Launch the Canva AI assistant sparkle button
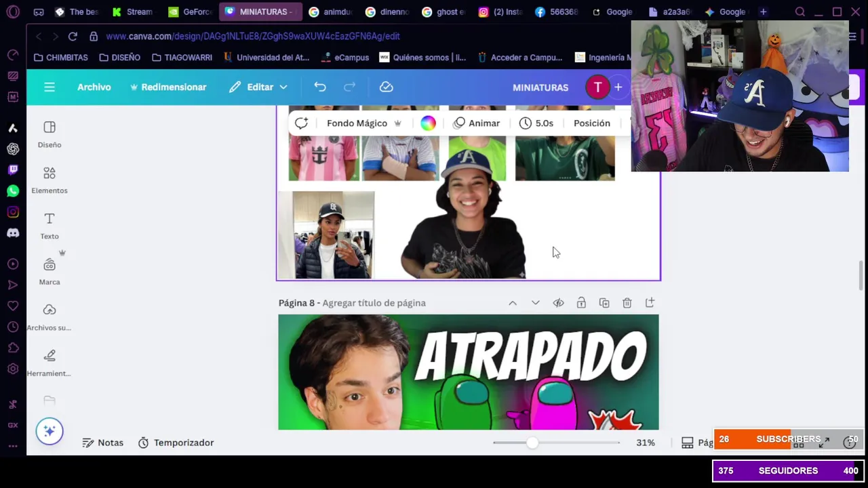This screenshot has width=868, height=488. click(50, 431)
